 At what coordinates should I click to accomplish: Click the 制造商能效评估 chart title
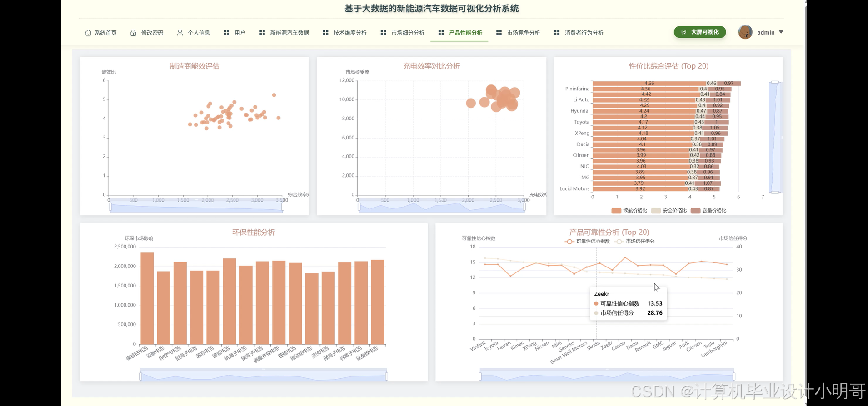coord(195,66)
